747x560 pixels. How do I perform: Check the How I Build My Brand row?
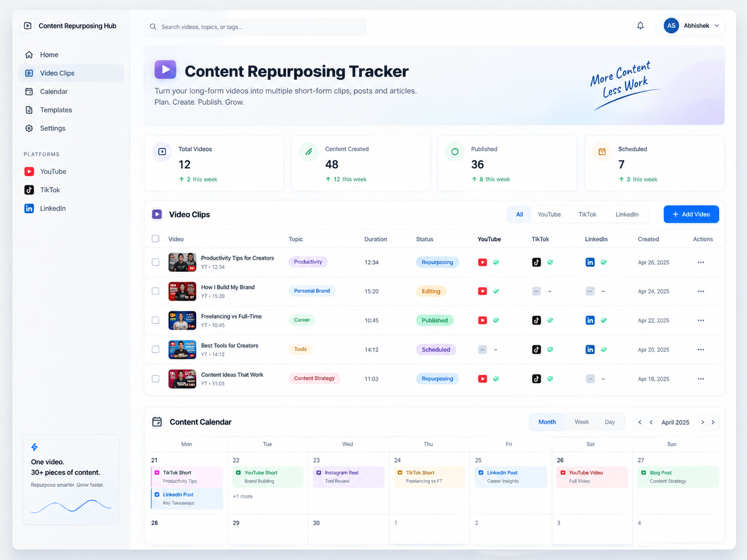click(155, 291)
